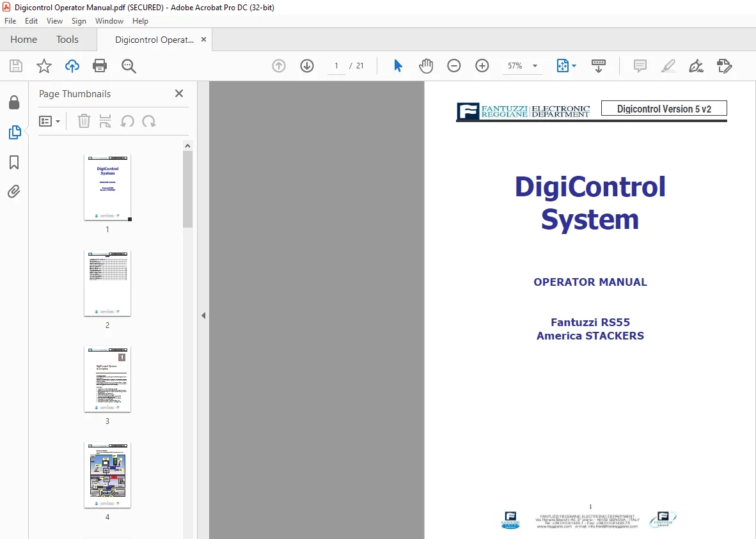The height and width of the screenshot is (539, 756).
Task: Open the Bookmarks panel icon
Action: pos(14,162)
